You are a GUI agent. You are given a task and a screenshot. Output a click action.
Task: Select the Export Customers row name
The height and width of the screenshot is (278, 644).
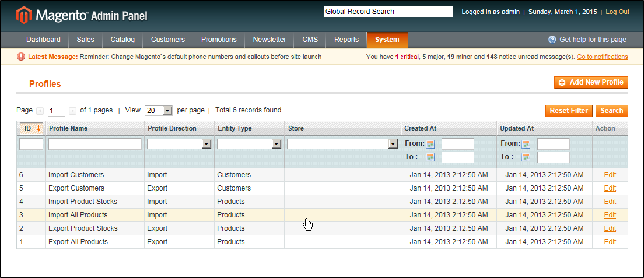click(76, 188)
